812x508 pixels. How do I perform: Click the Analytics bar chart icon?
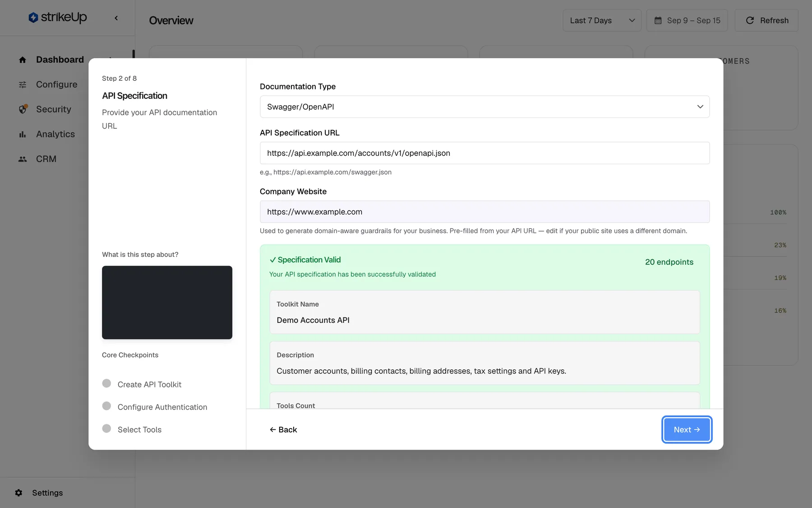click(23, 134)
